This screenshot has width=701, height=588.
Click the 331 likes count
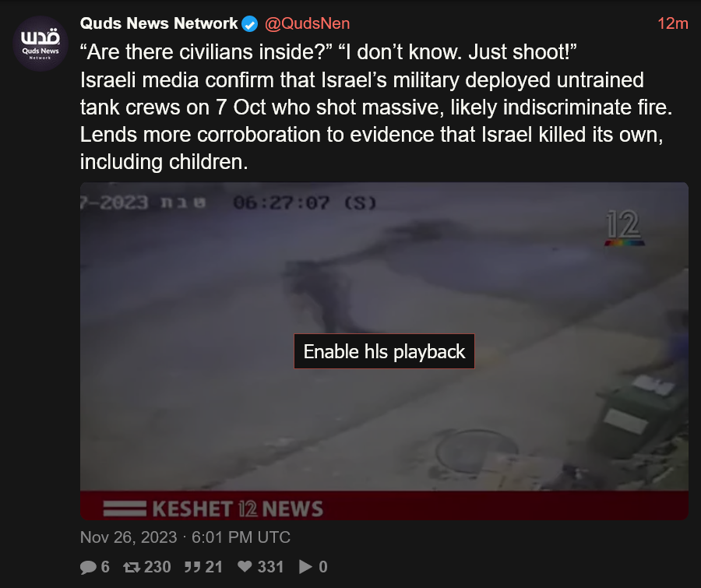(x=270, y=567)
